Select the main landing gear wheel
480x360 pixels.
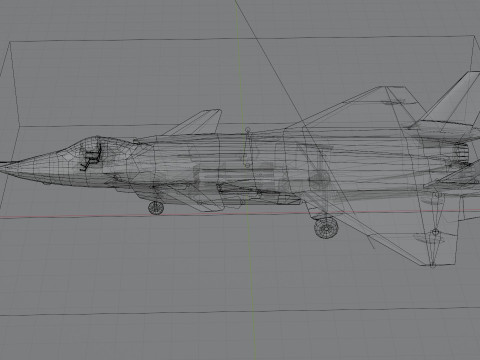pos(326,227)
